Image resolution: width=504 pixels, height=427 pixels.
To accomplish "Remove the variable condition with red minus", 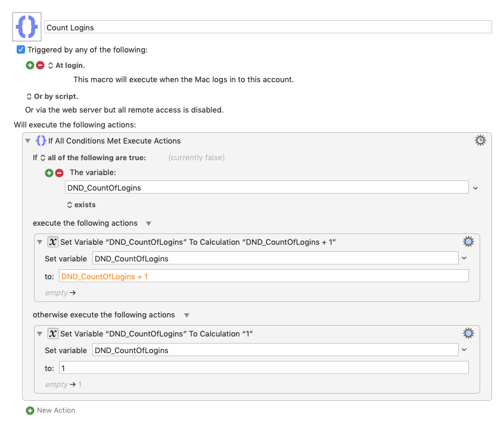I will click(x=59, y=173).
